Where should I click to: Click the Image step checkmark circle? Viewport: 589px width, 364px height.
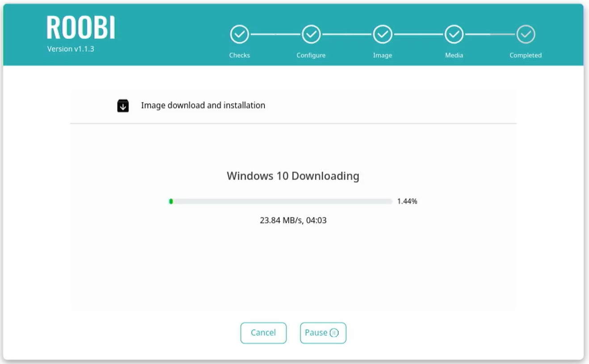coord(383,34)
